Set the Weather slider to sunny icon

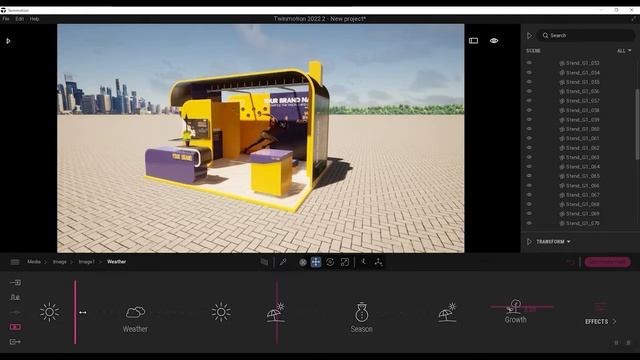click(x=221, y=312)
